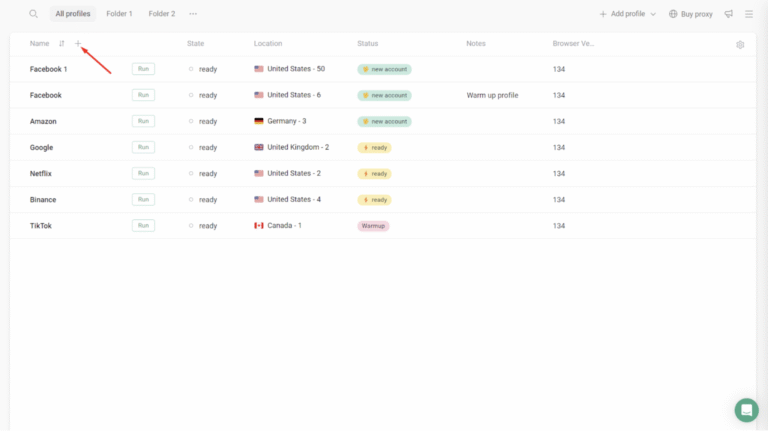Screen dimensions: 768x431
Task: Click the globe icon for Buy proxy
Action: coord(674,14)
